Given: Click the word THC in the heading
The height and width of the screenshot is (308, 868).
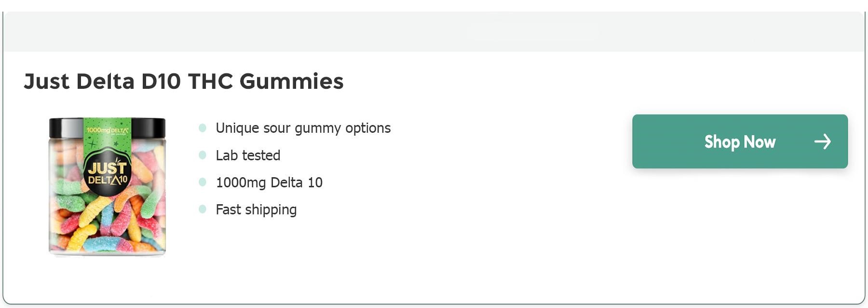Looking at the screenshot, I should pyautogui.click(x=211, y=81).
